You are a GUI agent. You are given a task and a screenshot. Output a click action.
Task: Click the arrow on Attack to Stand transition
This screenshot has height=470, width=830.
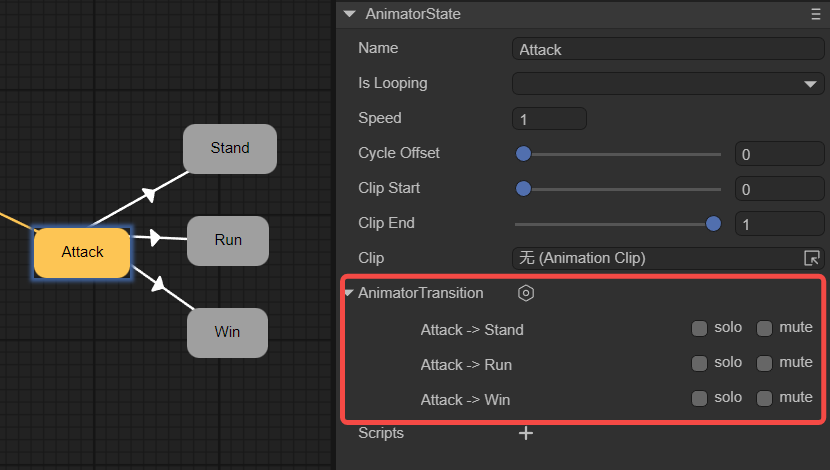tap(149, 193)
